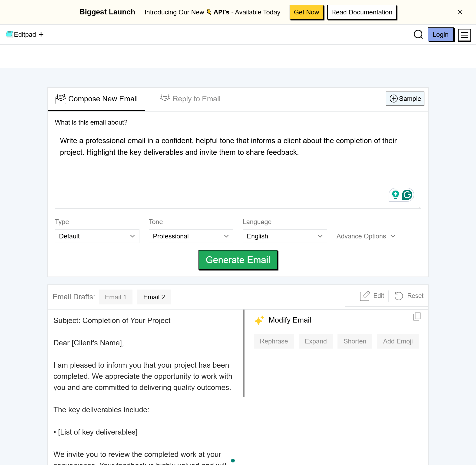Click the Edit pencil icon

[x=365, y=296]
